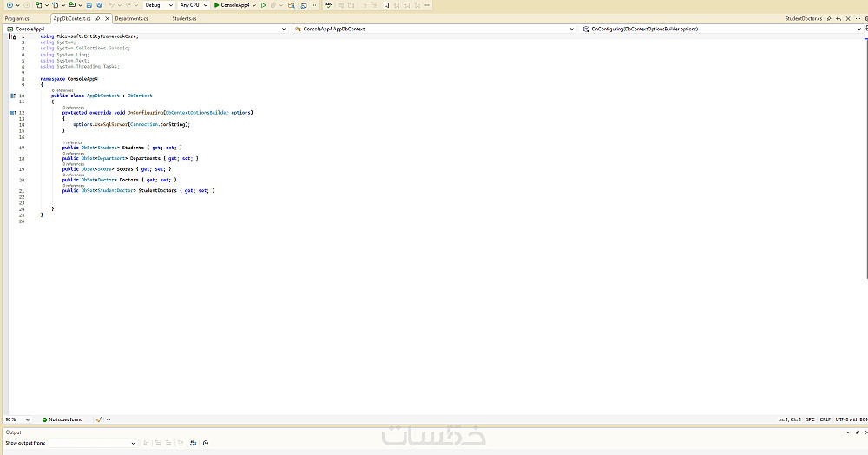The image size is (868, 455).
Task: Click Start Without Debugging outline play icon
Action: [264, 5]
